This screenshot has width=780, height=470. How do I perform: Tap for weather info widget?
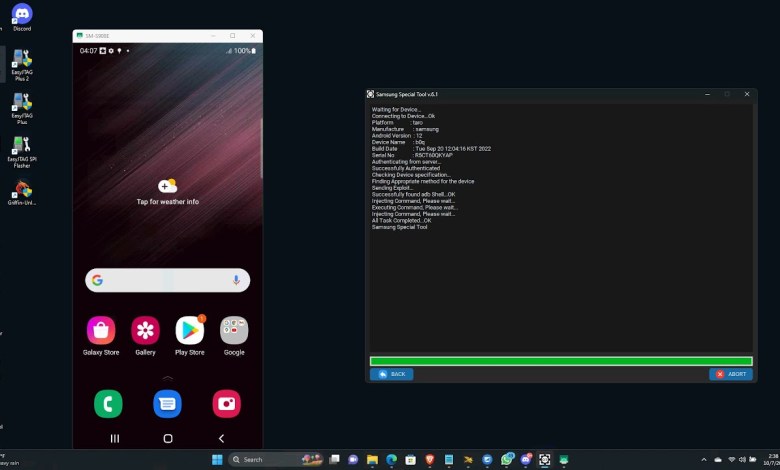click(x=167, y=192)
